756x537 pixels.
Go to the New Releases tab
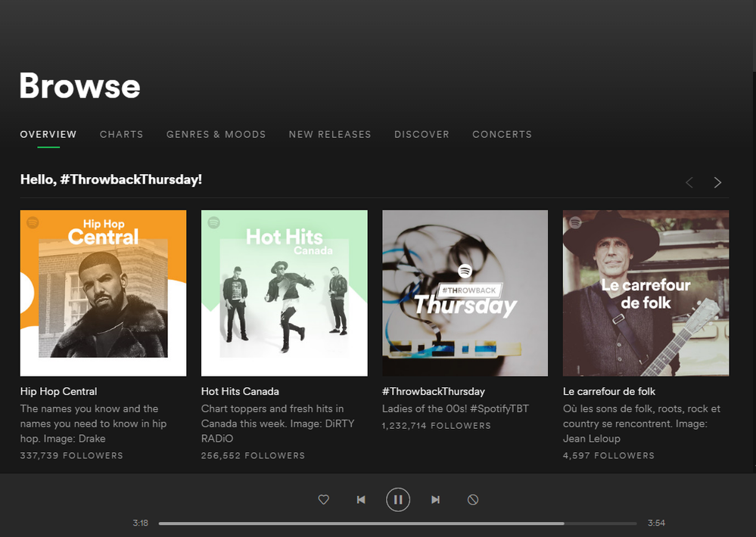tap(330, 135)
